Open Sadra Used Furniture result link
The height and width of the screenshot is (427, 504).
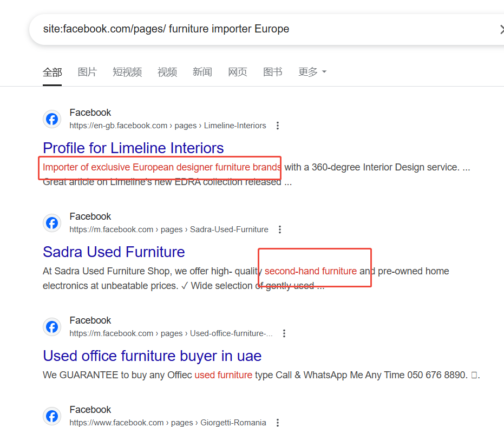point(114,252)
